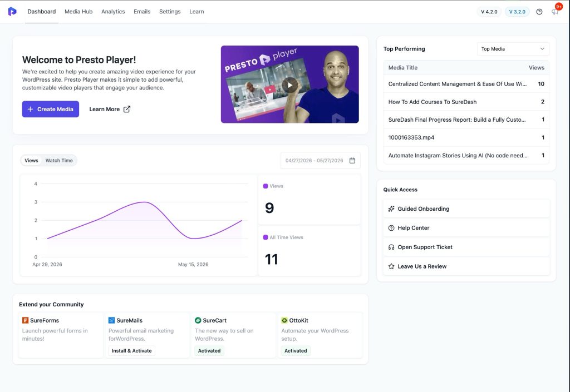Click the V 3.2.0 version badge
Screen dimensions: 570x392
tap(517, 12)
